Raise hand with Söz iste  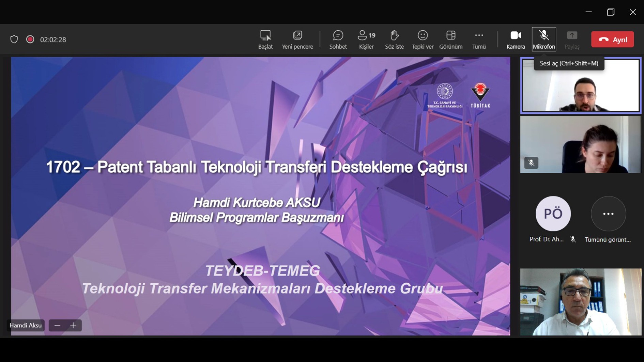395,40
